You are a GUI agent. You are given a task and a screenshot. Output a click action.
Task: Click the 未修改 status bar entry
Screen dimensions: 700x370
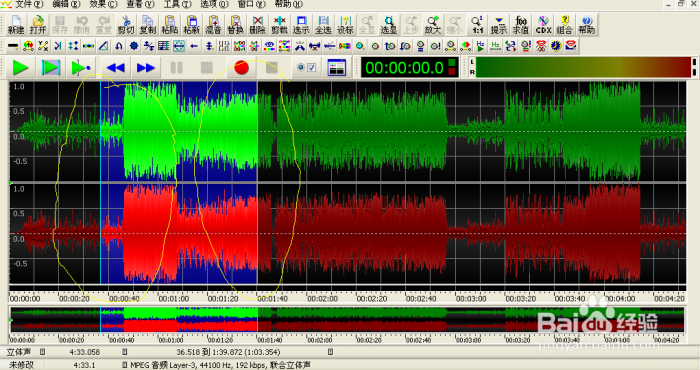[x=21, y=365]
